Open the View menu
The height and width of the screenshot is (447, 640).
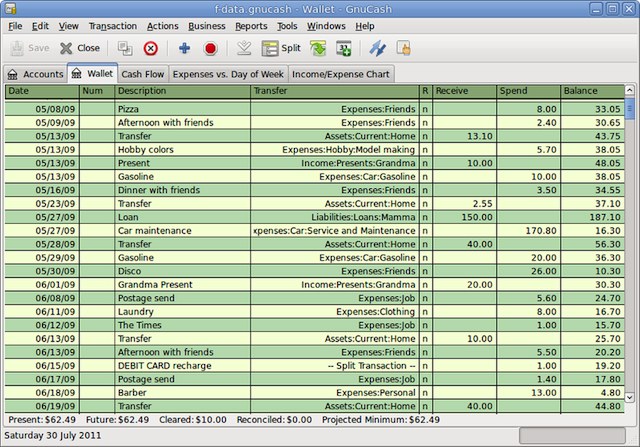click(x=68, y=26)
